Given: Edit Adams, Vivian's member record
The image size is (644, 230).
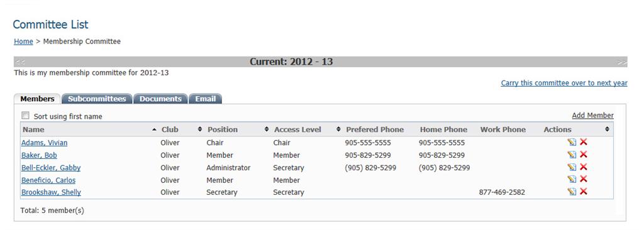Looking at the screenshot, I should coord(572,142).
